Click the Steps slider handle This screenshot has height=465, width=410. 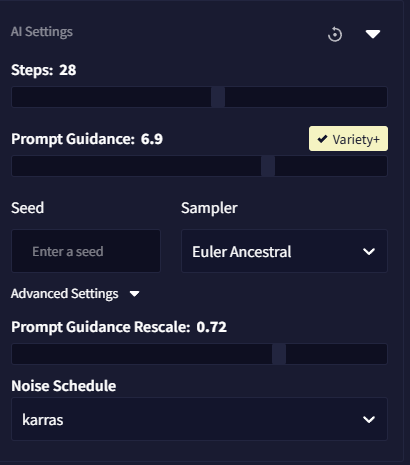[x=218, y=97]
